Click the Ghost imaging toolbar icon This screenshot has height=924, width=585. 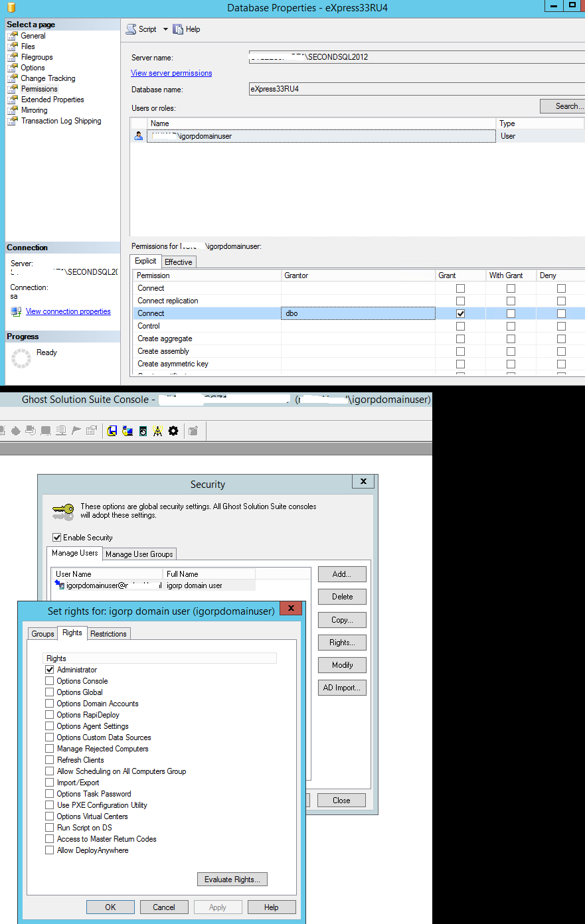coord(112,431)
